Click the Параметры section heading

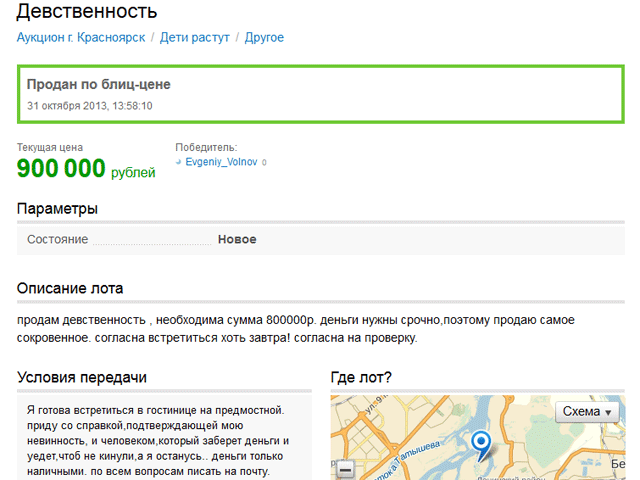coord(57,209)
